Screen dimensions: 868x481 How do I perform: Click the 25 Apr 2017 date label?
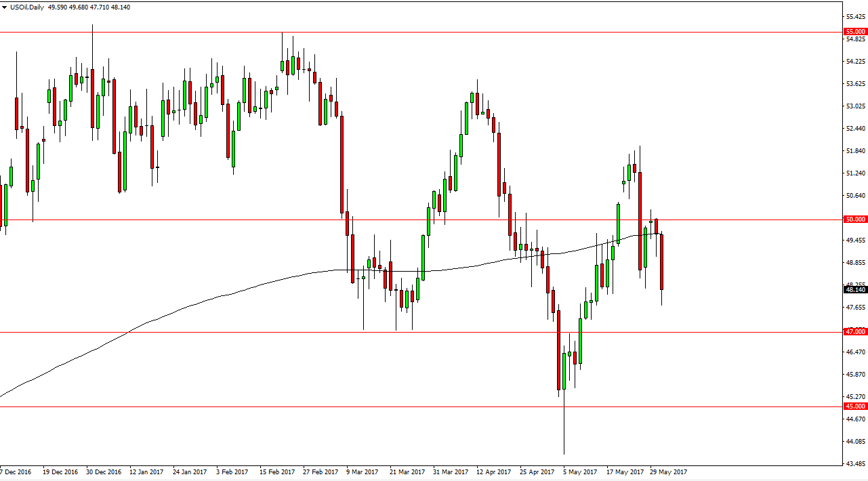tap(537, 472)
